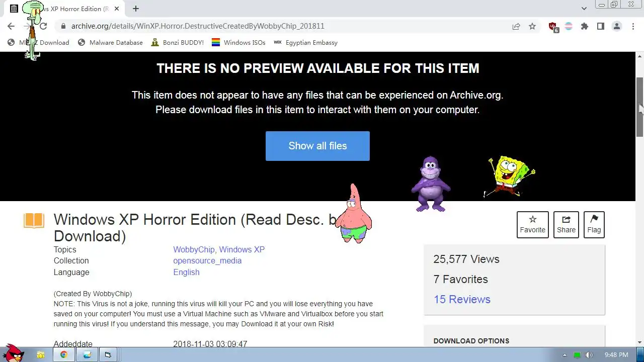Click the '7 Favorites' text
The image size is (644, 362).
coord(460,279)
